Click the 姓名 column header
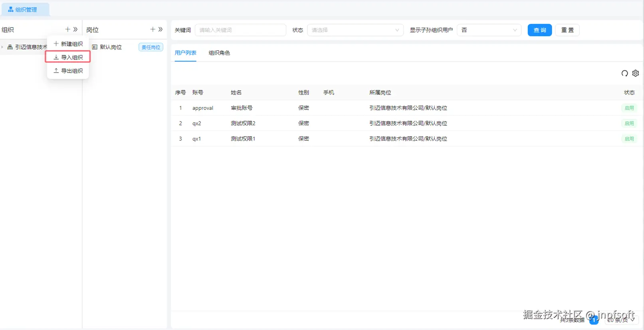The height and width of the screenshot is (330, 644). (x=236, y=93)
